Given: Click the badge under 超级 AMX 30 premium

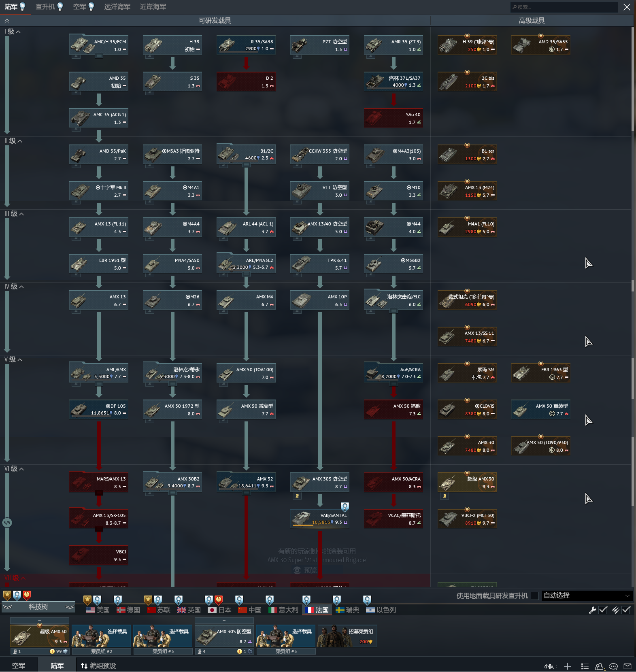Looking at the screenshot, I should pyautogui.click(x=445, y=496).
